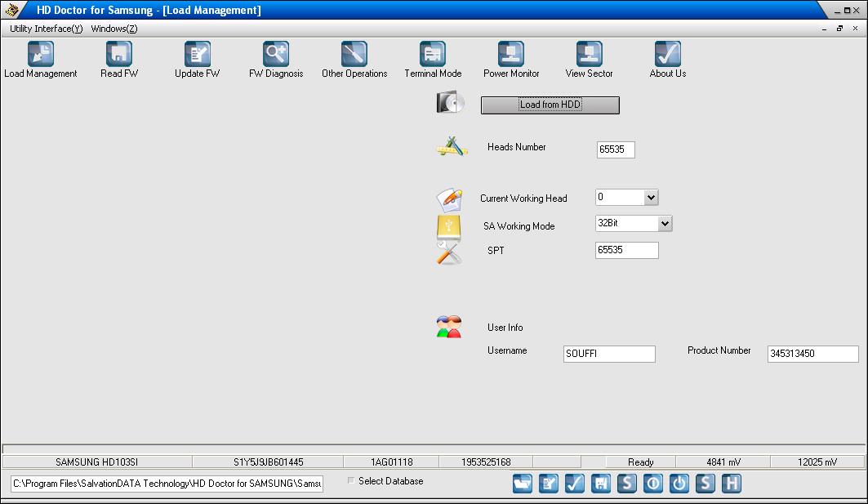Click the floppy-disk save icon in the bottom toolbar
Image resolution: width=868 pixels, height=504 pixels.
pos(601,484)
